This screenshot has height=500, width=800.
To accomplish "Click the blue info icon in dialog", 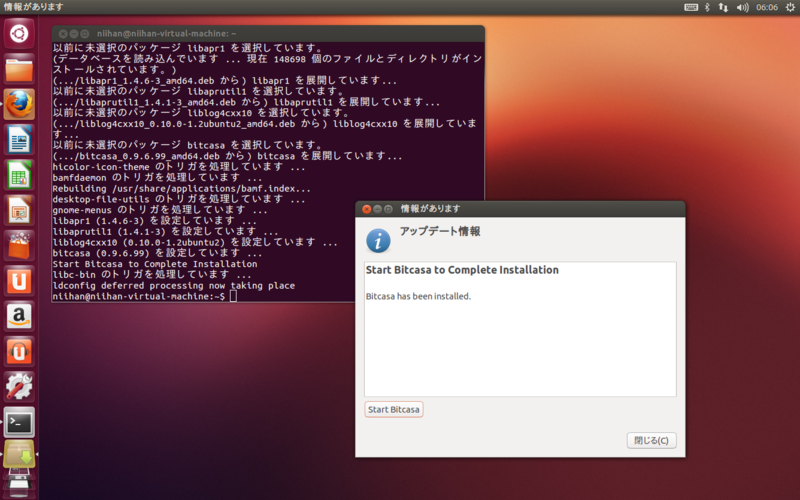I will point(378,241).
